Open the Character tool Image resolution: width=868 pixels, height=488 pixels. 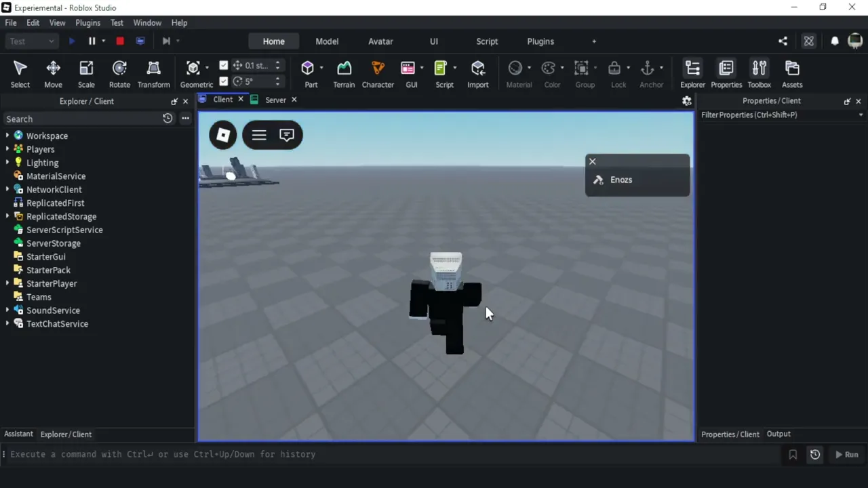[378, 74]
